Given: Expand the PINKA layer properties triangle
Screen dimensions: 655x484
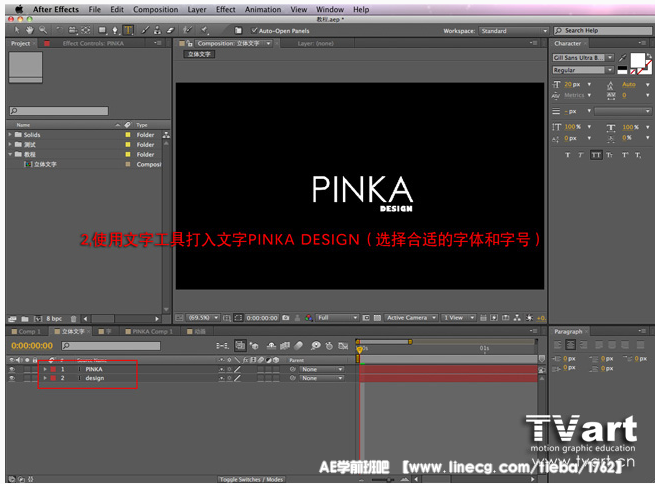Looking at the screenshot, I should (45, 369).
